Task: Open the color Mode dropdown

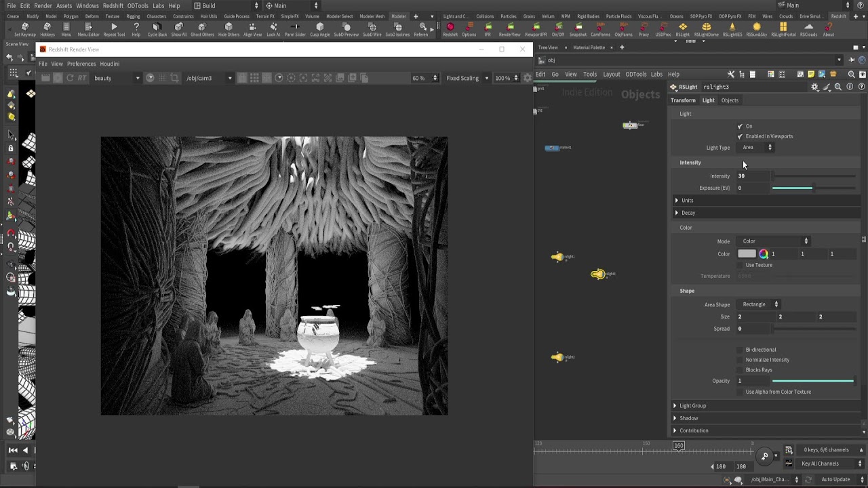Action: [774, 241]
